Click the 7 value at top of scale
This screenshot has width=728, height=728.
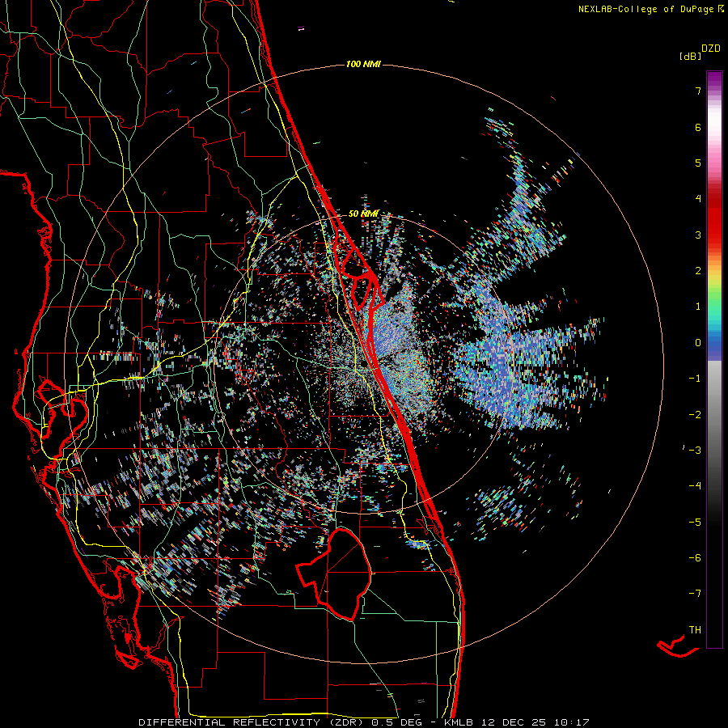698,91
